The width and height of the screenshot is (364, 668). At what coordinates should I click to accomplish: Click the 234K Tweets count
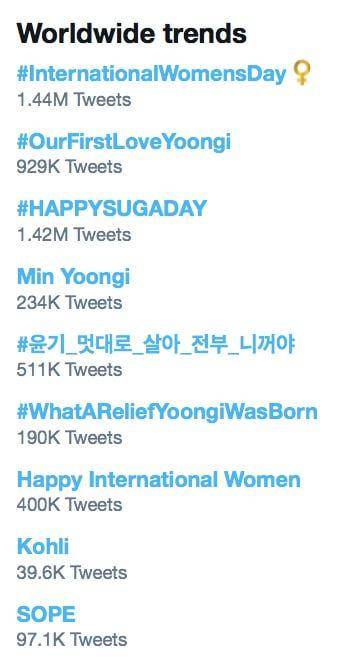[x=69, y=302]
